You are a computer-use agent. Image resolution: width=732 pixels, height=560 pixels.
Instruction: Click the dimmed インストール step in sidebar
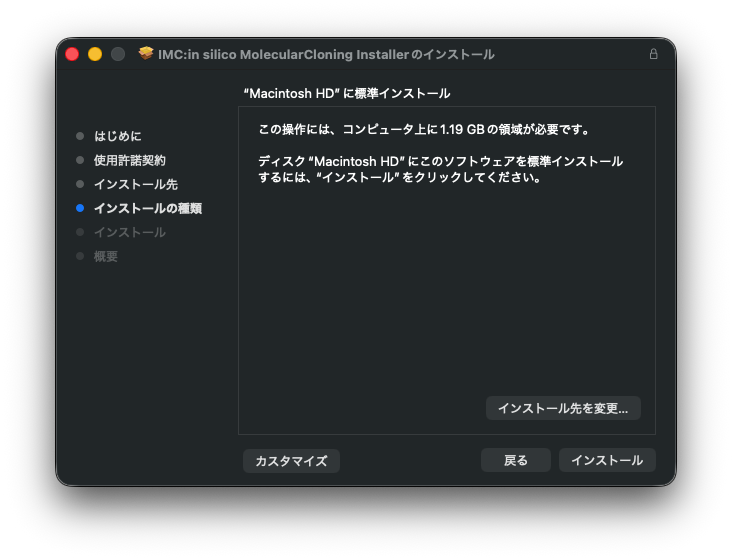pos(130,232)
